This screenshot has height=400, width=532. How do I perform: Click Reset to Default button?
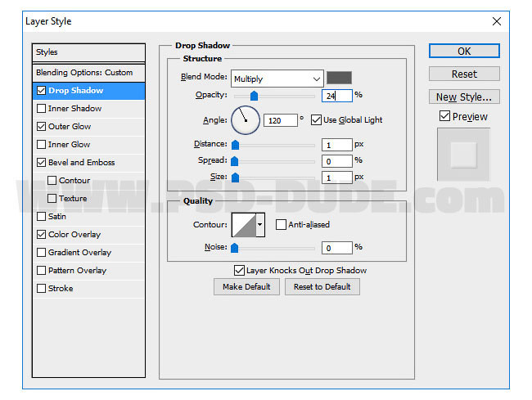pyautogui.click(x=322, y=287)
